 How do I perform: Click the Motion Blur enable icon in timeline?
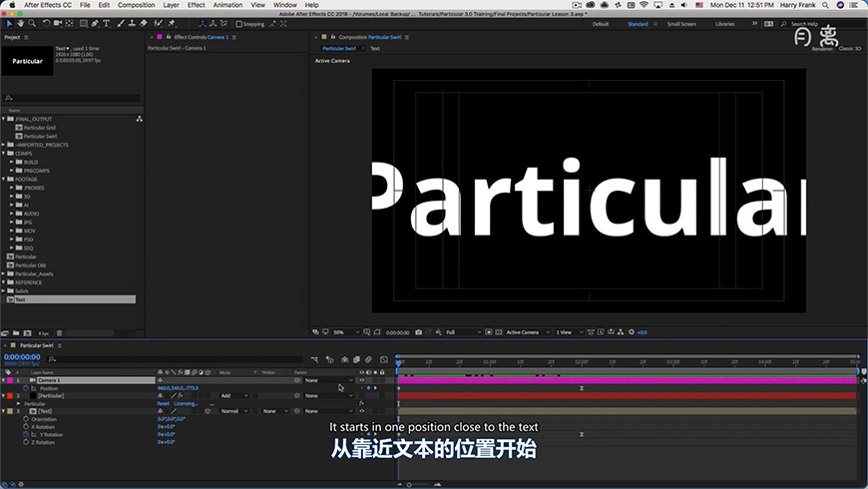pos(369,359)
